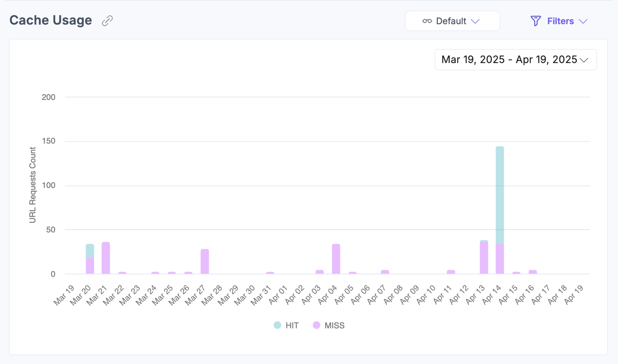Select the Mar 27 MISS bar

[x=205, y=261]
